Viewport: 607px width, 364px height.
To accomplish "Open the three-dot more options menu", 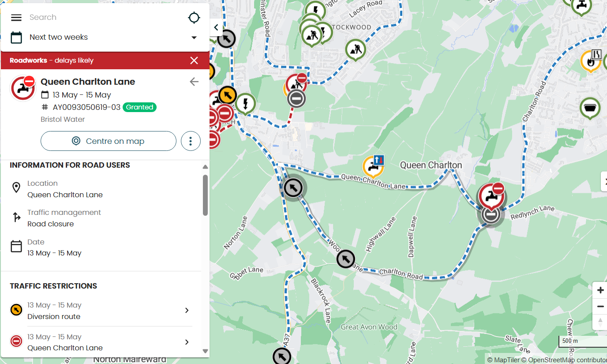I will pos(191,141).
